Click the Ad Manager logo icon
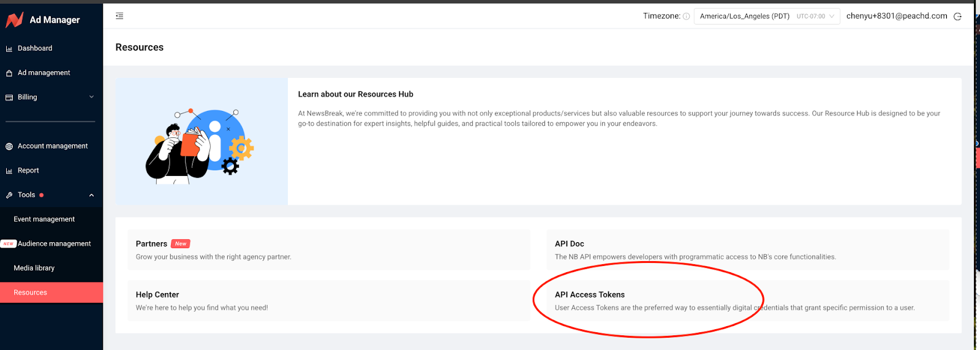This screenshot has height=350, width=980. click(x=14, y=20)
